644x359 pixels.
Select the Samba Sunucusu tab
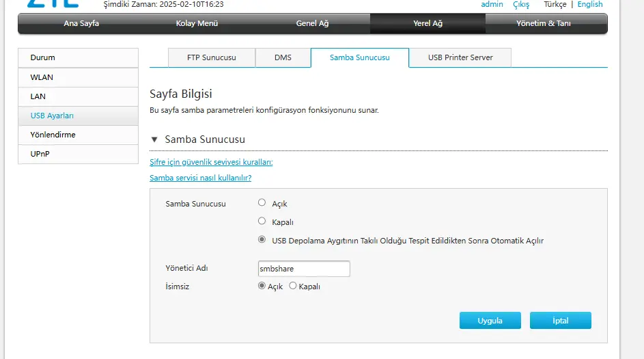tap(360, 57)
